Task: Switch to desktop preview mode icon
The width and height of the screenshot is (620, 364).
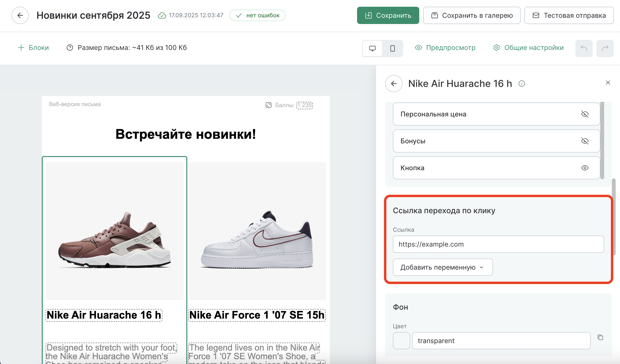Action: click(372, 48)
